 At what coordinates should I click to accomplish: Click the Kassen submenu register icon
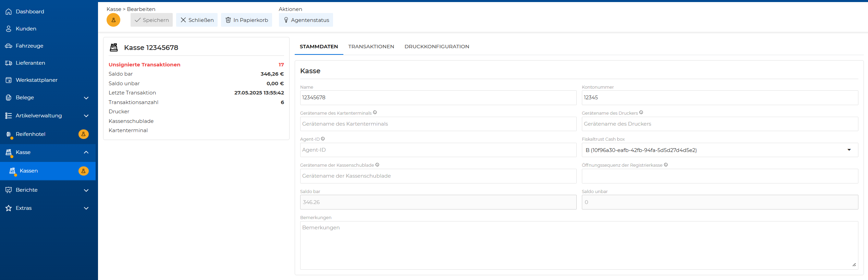click(x=13, y=171)
